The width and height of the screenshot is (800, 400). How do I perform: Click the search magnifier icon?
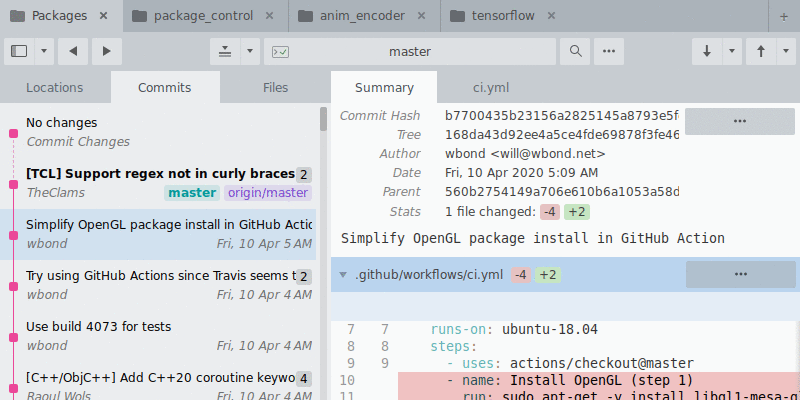click(576, 52)
